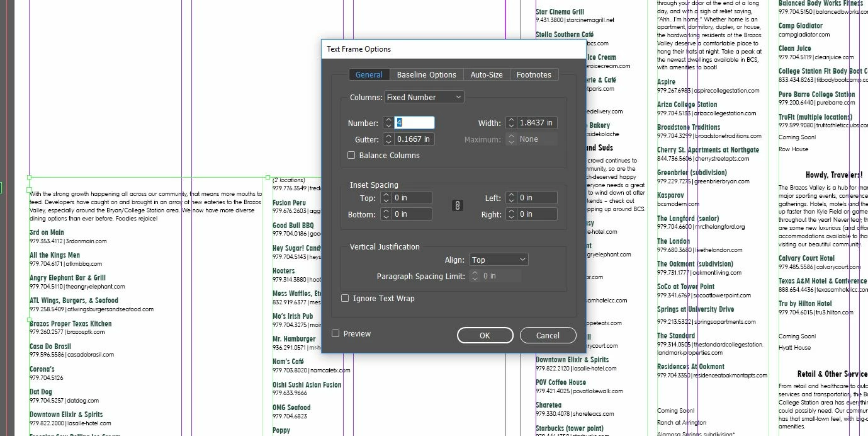
Task: Click the 'Sharetea' listing heading
Action: [548, 405]
